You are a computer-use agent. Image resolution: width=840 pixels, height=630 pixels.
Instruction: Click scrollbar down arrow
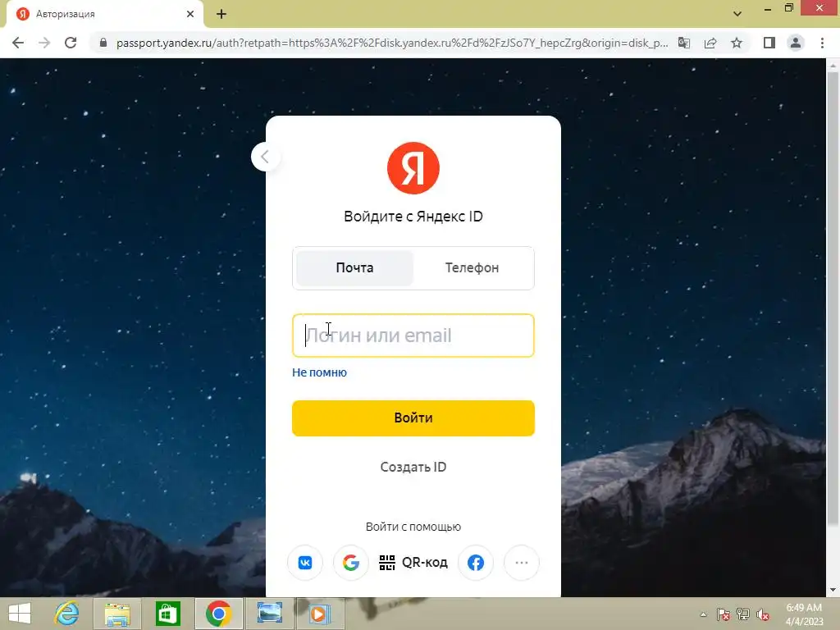tap(833, 591)
